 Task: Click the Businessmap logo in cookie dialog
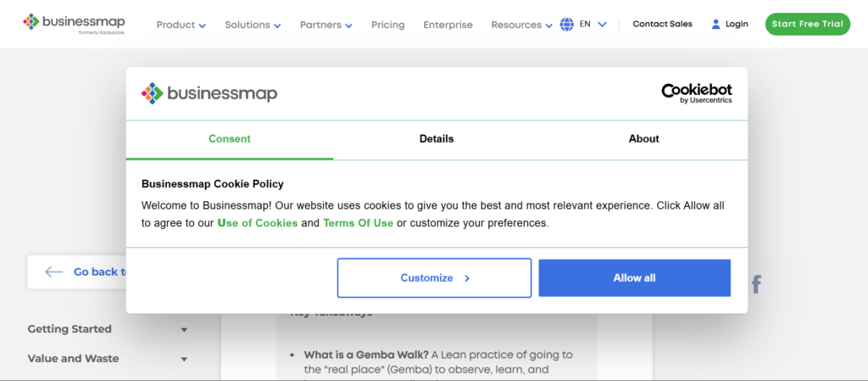[209, 93]
